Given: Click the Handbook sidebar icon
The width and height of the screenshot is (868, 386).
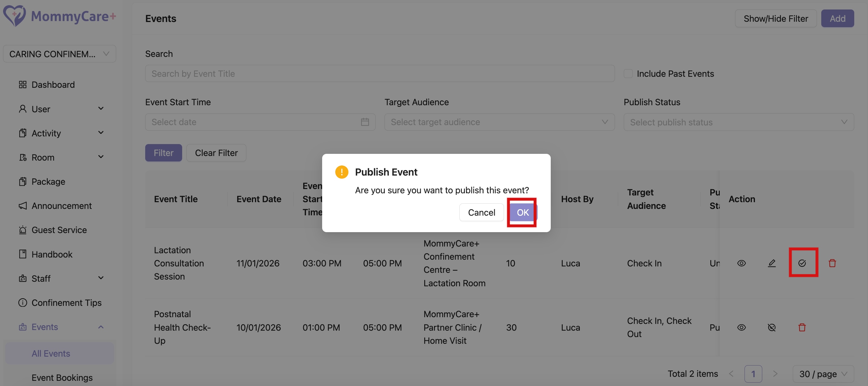Looking at the screenshot, I should point(23,254).
